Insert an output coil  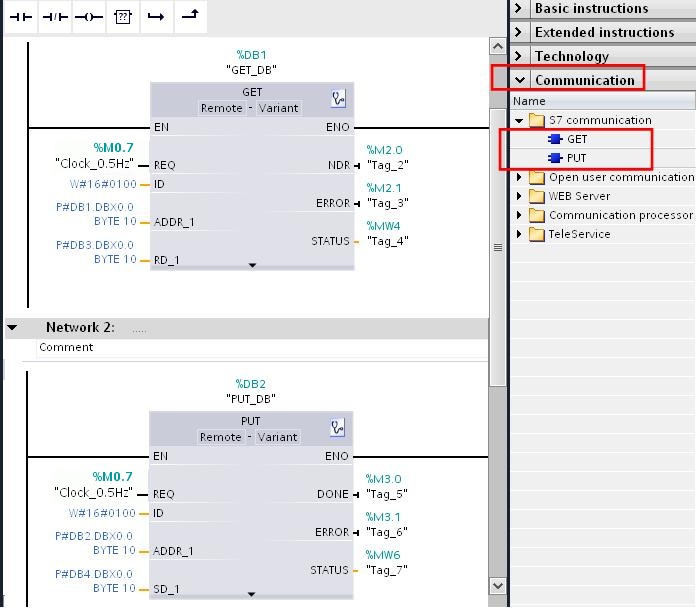pos(89,17)
